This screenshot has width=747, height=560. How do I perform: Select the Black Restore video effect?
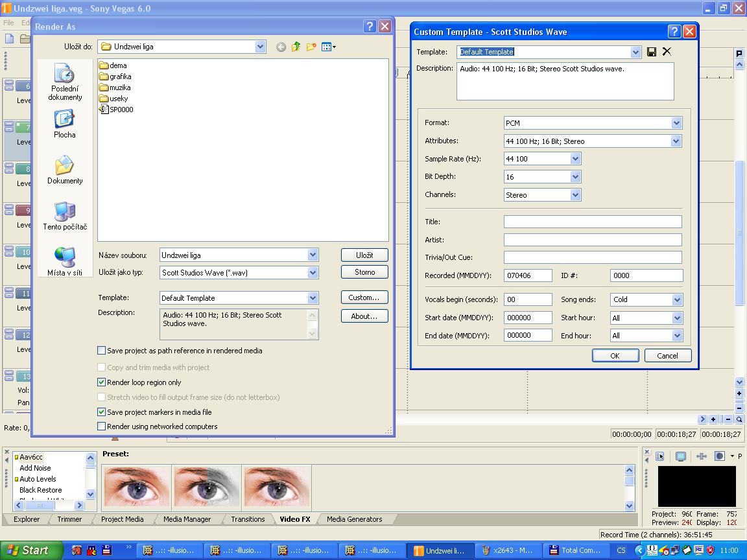40,490
